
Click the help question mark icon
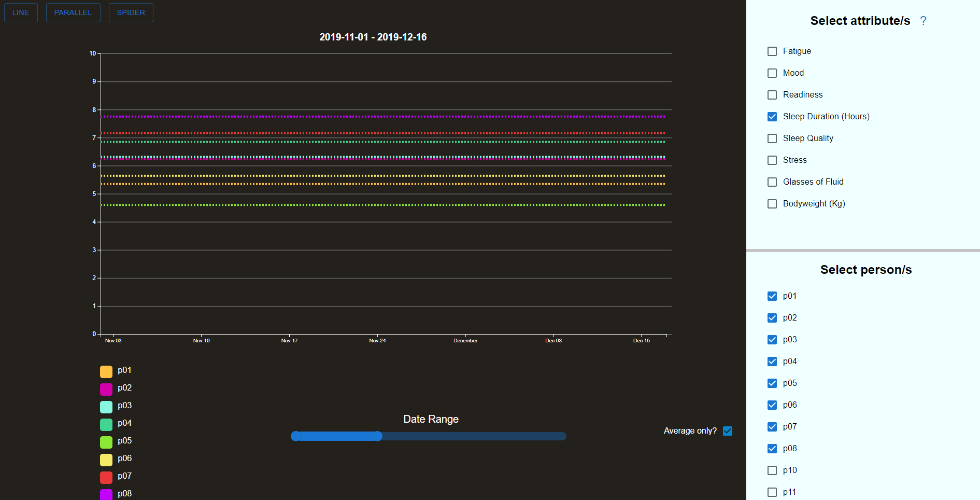(x=924, y=21)
